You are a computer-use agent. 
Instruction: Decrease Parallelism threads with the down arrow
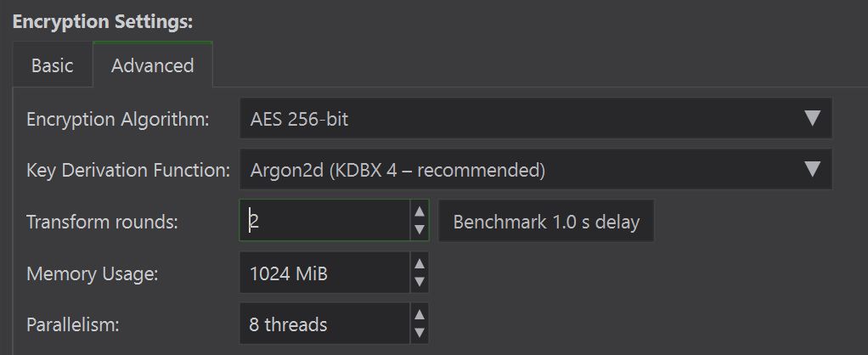pyautogui.click(x=419, y=333)
